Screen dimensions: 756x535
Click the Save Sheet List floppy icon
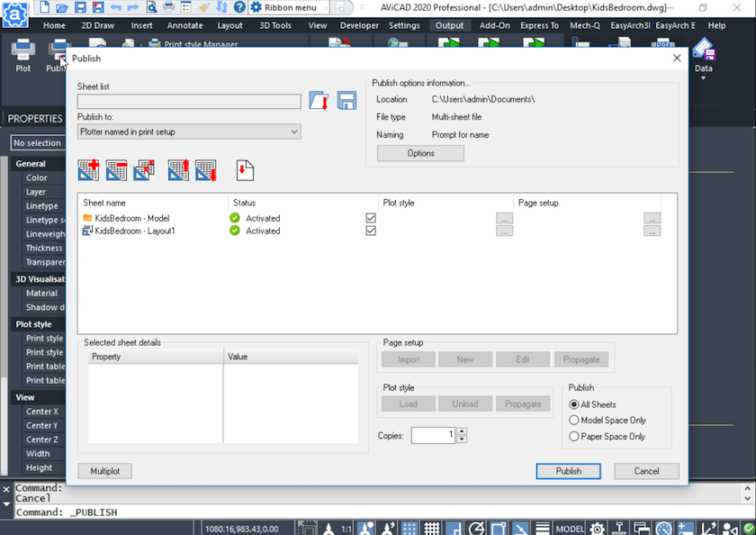pos(346,101)
